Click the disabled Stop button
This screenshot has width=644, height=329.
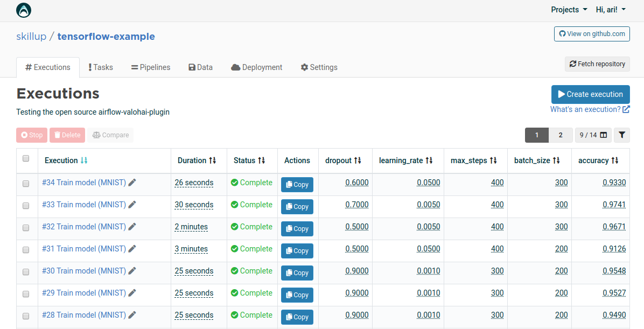click(x=32, y=135)
